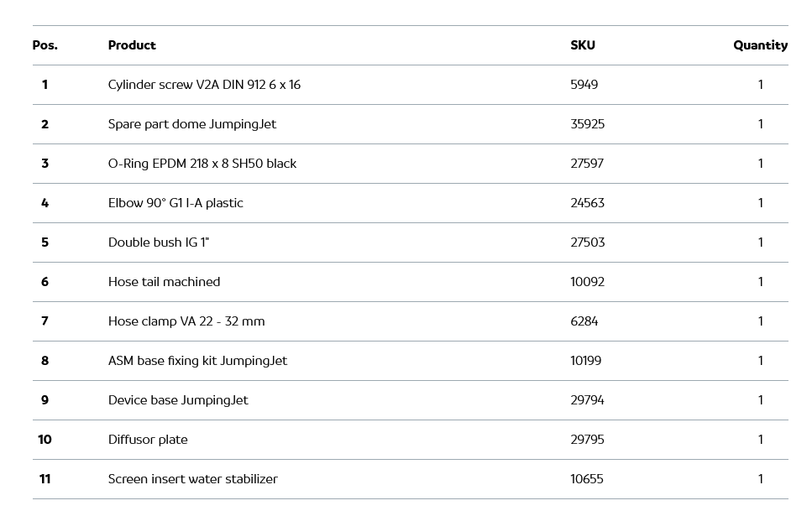Click the Product column header

click(132, 45)
